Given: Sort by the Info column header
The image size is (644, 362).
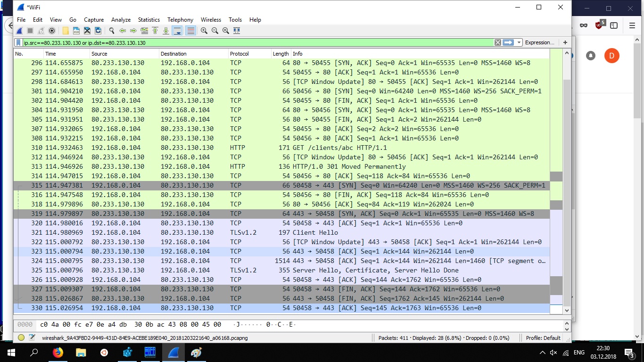Looking at the screenshot, I should click(x=420, y=54).
